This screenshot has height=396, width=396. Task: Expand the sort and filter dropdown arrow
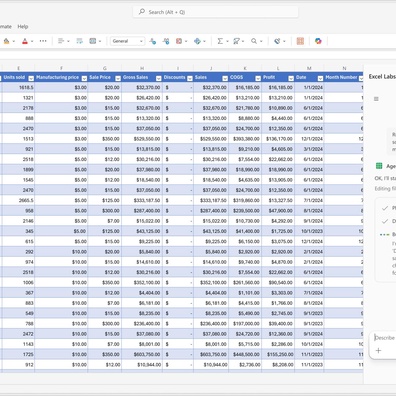tap(243, 41)
